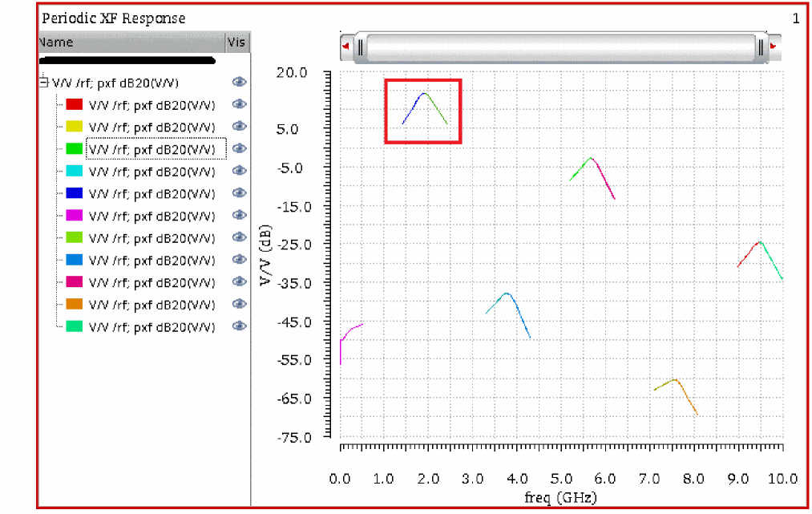Click the orange trace color icon in legend
The image size is (812, 514).
click(75, 305)
